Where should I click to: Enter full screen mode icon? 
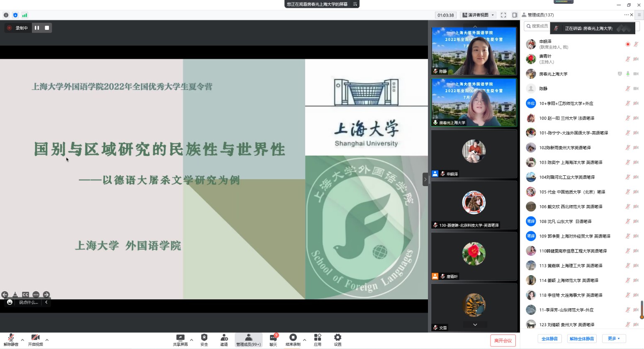point(503,15)
